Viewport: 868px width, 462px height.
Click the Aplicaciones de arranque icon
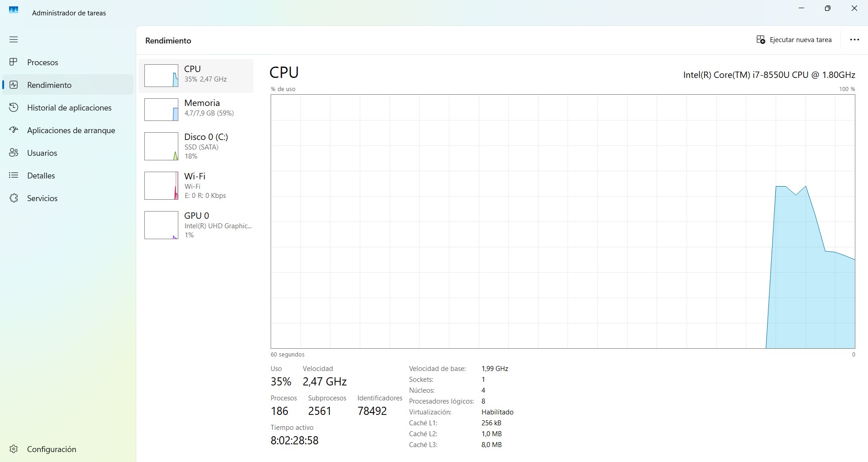point(14,130)
